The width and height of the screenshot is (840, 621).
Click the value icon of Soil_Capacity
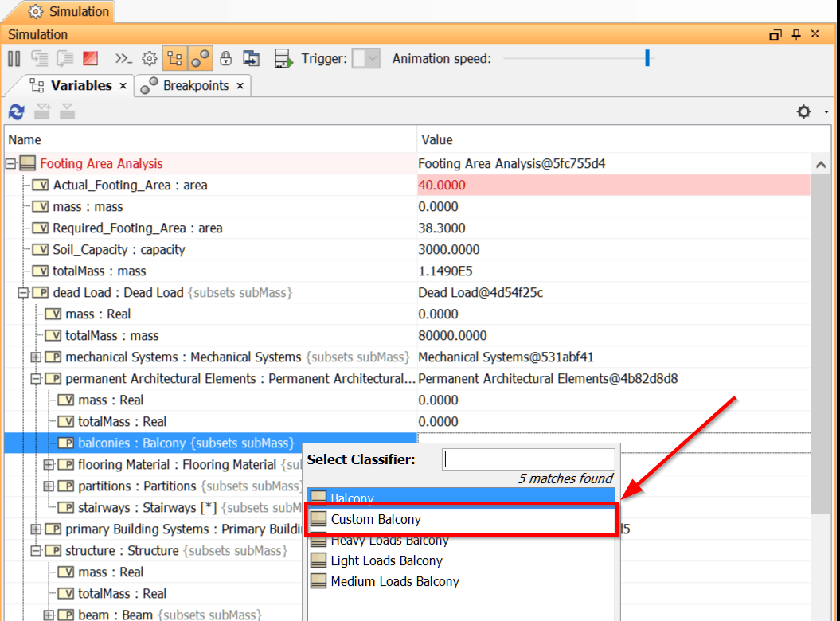click(x=40, y=250)
